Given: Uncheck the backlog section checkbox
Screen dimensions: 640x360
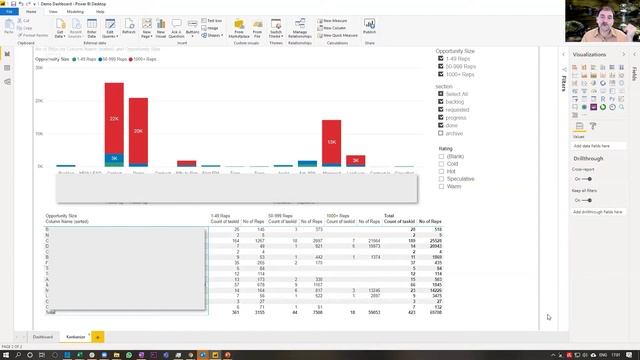Looking at the screenshot, I should [x=441, y=102].
